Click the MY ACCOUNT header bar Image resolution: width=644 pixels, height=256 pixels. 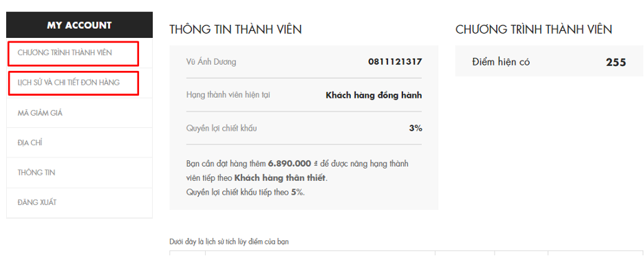(x=79, y=25)
